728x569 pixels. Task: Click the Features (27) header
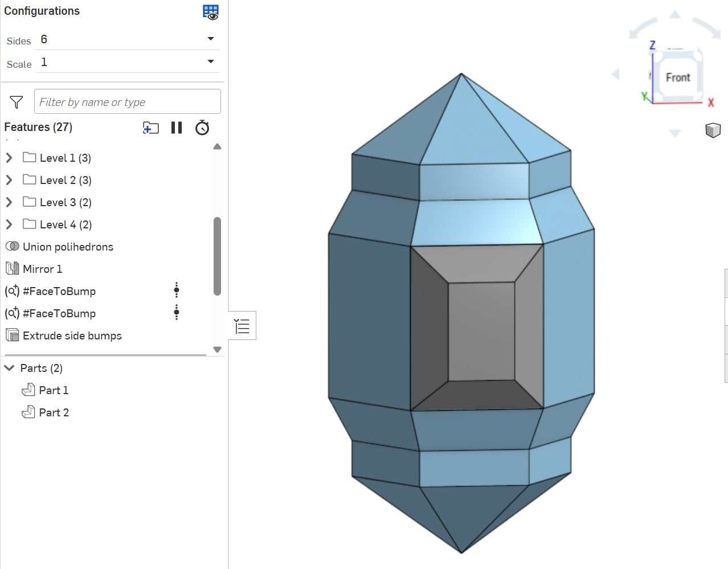point(38,127)
